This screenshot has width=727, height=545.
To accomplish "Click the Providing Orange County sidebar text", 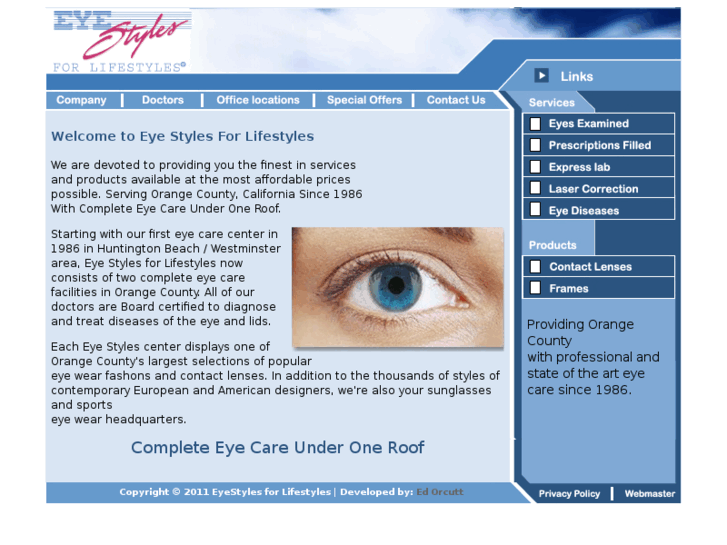I will coord(593,357).
